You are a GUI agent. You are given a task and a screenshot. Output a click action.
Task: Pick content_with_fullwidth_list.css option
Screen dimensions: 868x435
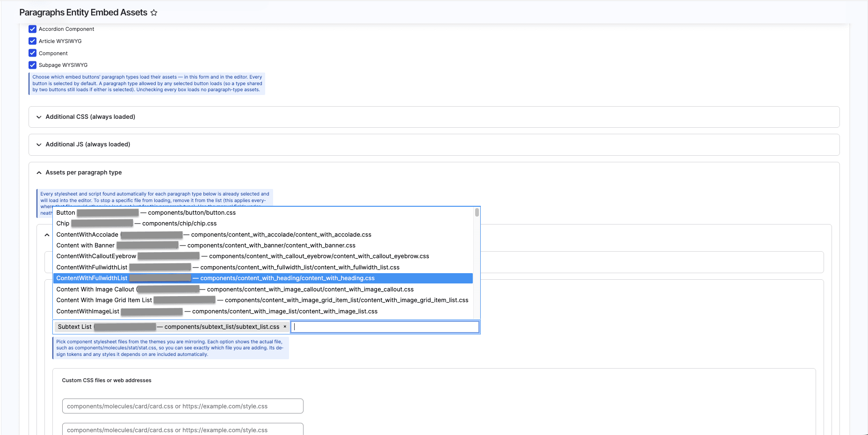263,268
